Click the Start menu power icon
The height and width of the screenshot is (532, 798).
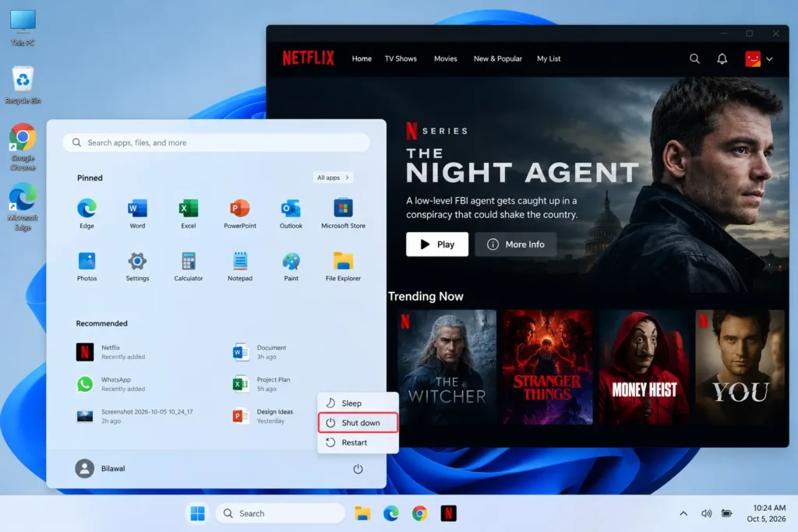pyautogui.click(x=358, y=468)
